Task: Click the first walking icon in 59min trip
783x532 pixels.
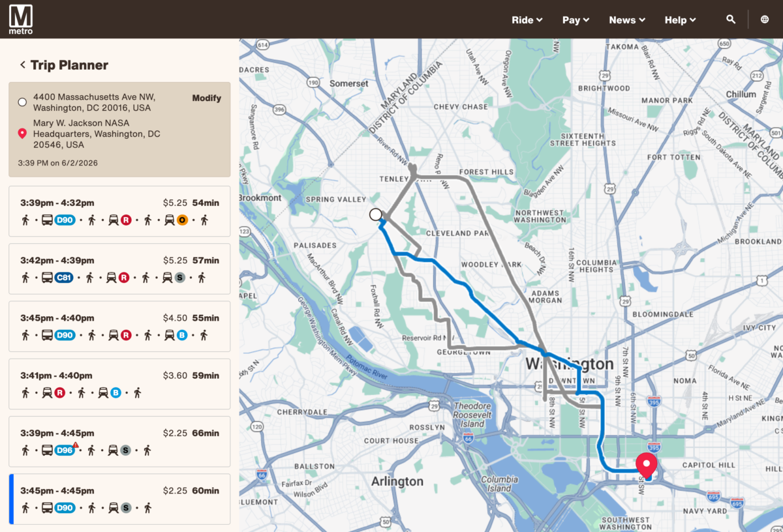Action: 25,392
